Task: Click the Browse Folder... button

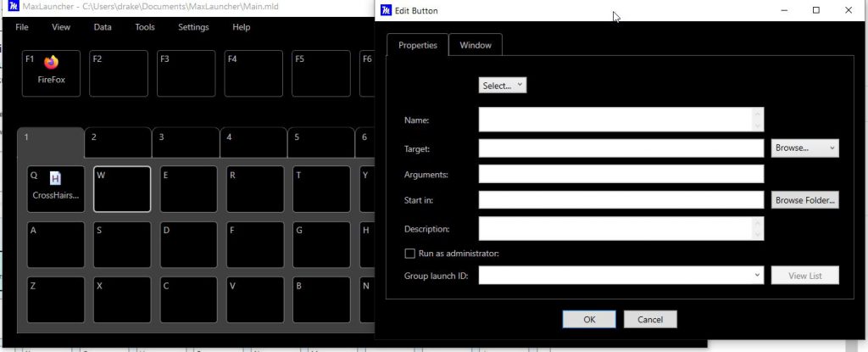Action: coord(804,200)
